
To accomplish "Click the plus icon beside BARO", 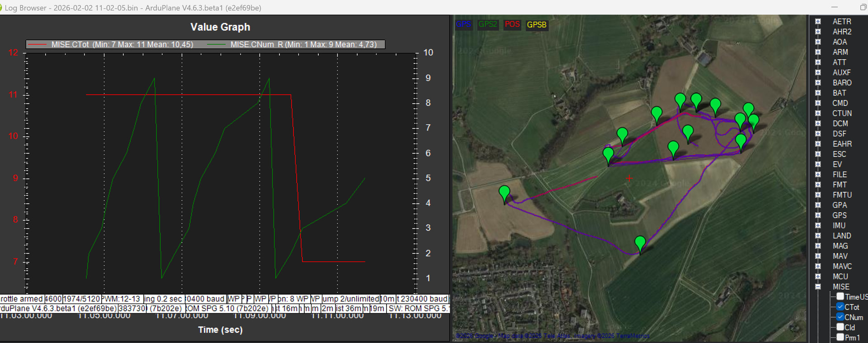I will [x=818, y=83].
